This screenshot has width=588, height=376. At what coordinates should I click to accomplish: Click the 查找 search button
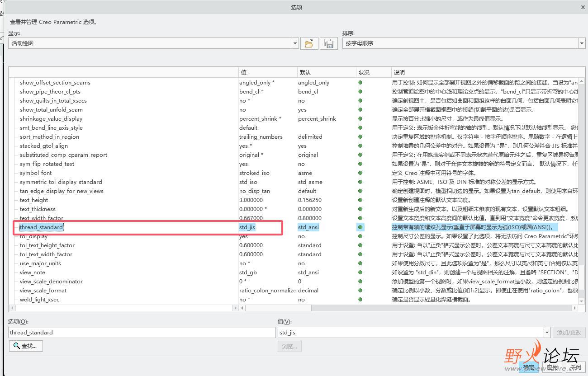(x=26, y=346)
